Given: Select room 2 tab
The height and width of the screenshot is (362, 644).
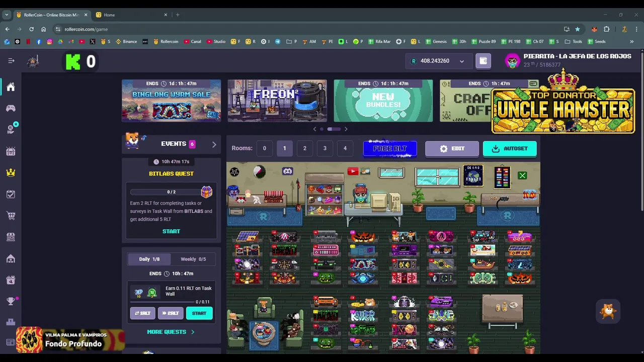Looking at the screenshot, I should click(304, 148).
